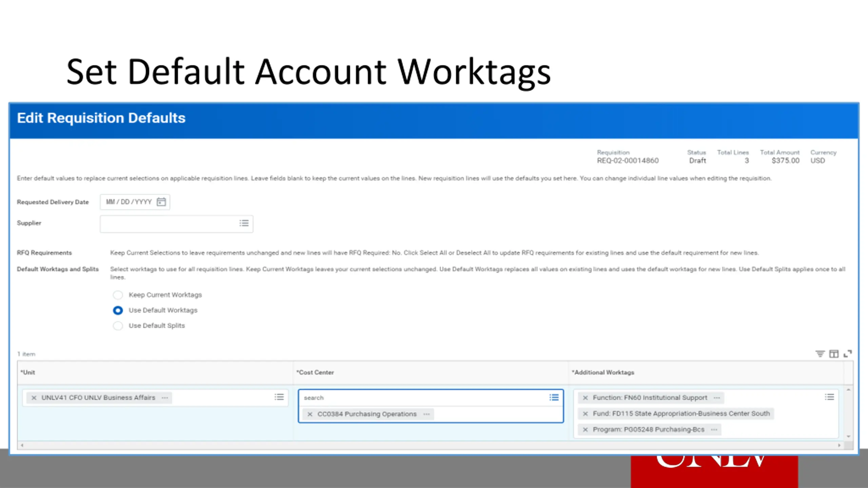The width and height of the screenshot is (868, 488).
Task: Click the Requested Delivery Date field
Action: click(135, 202)
